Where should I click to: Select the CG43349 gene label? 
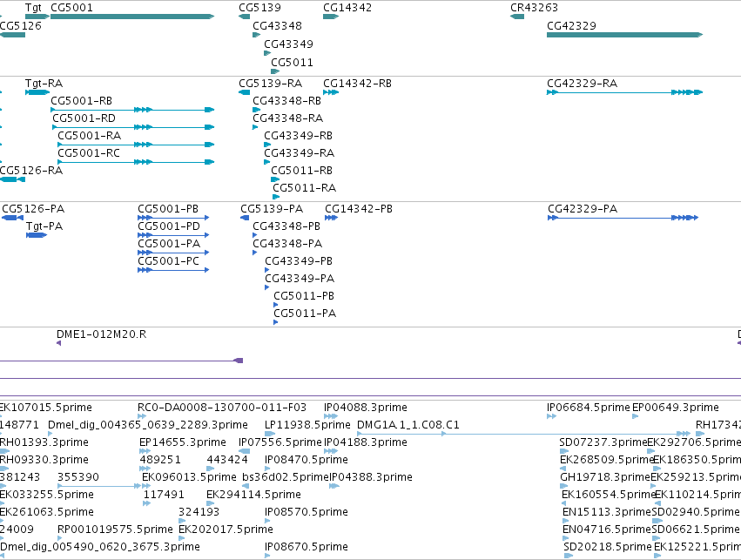click(288, 44)
